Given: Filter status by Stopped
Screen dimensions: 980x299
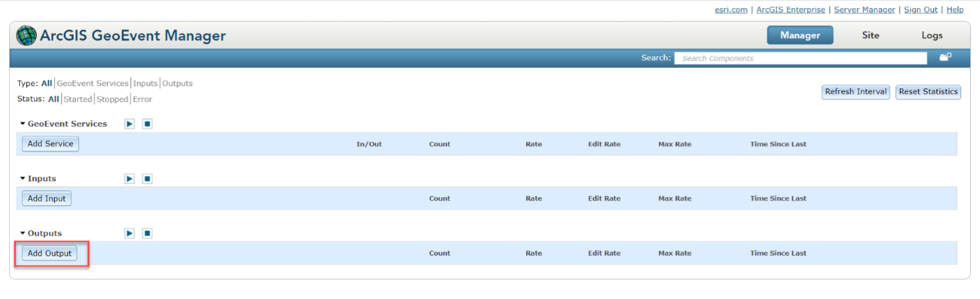Looking at the screenshot, I should (112, 99).
